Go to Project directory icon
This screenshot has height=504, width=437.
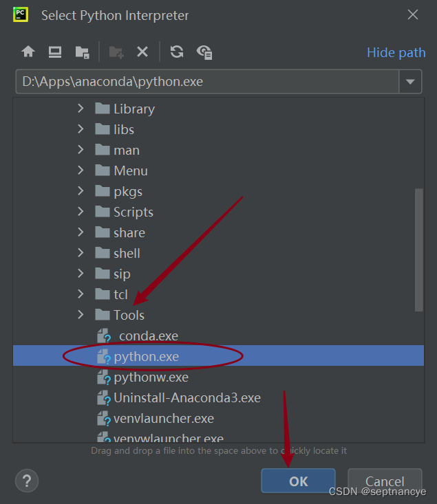tap(83, 52)
